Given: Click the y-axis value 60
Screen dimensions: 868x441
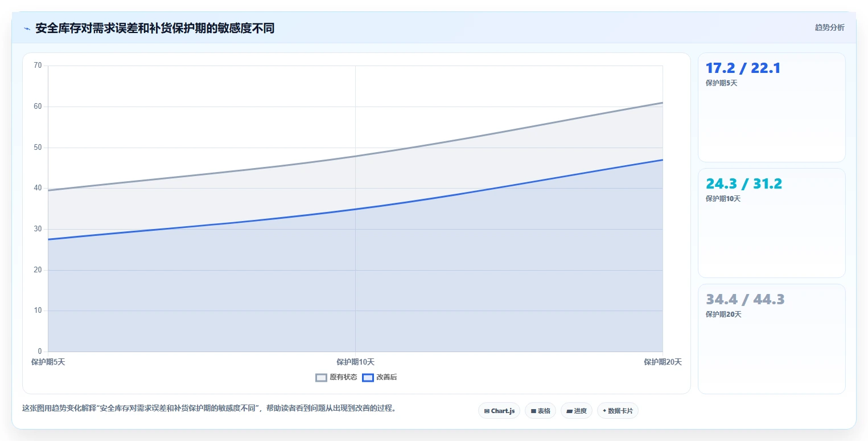Looking at the screenshot, I should pyautogui.click(x=38, y=107).
